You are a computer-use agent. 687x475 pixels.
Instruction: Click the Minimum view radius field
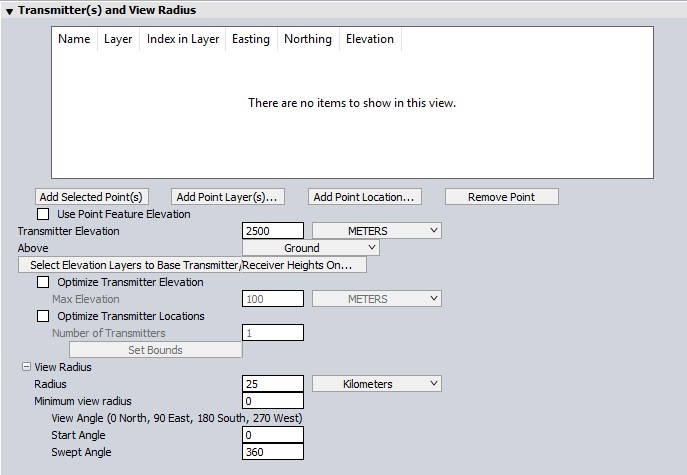pyautogui.click(x=272, y=401)
